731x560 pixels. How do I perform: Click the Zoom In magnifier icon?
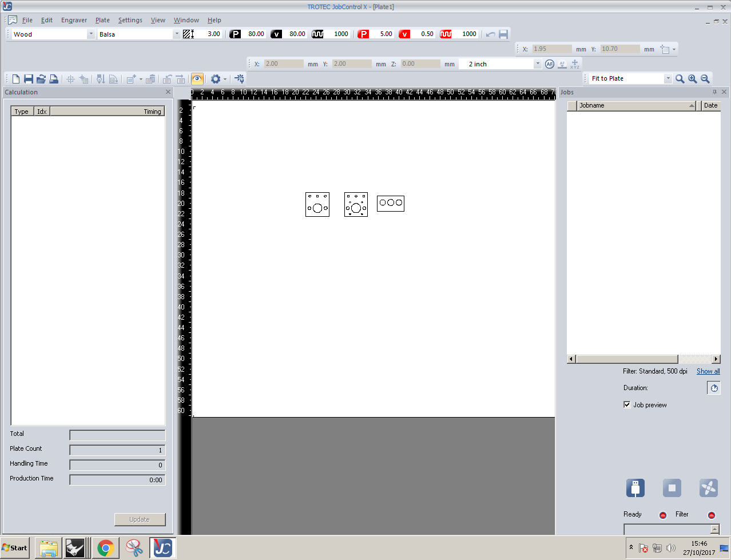693,79
